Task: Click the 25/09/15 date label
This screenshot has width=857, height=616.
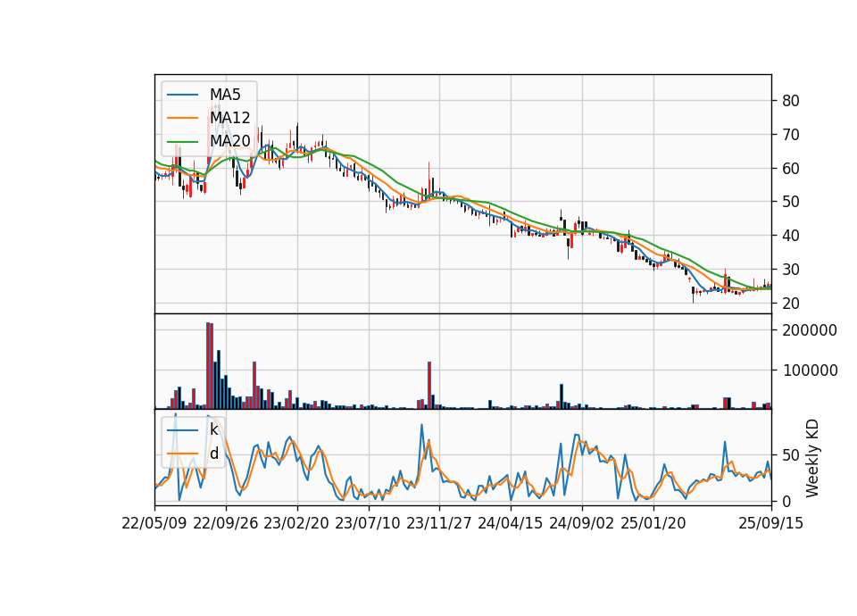Action: tap(771, 523)
